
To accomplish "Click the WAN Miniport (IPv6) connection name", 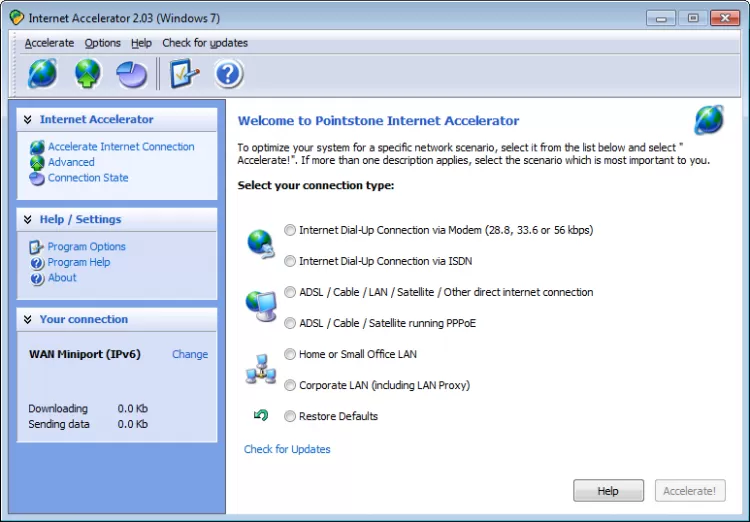I will pos(85,355).
